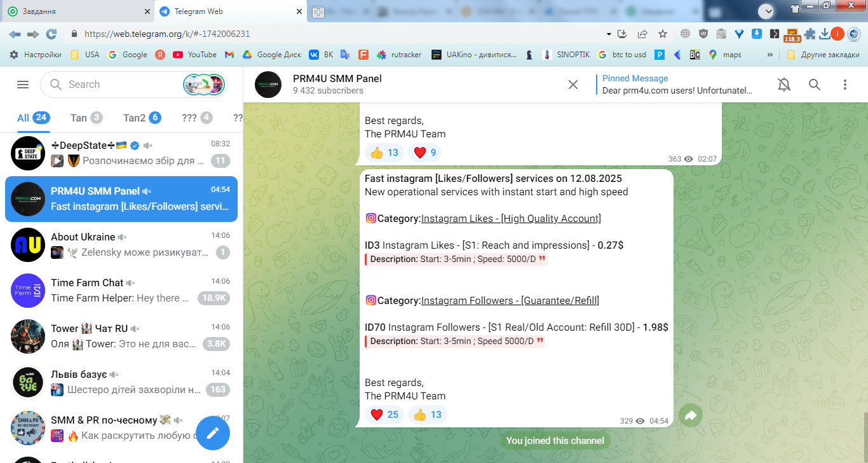Open the 118.3 badge extension
868x463 pixels.
[792, 35]
